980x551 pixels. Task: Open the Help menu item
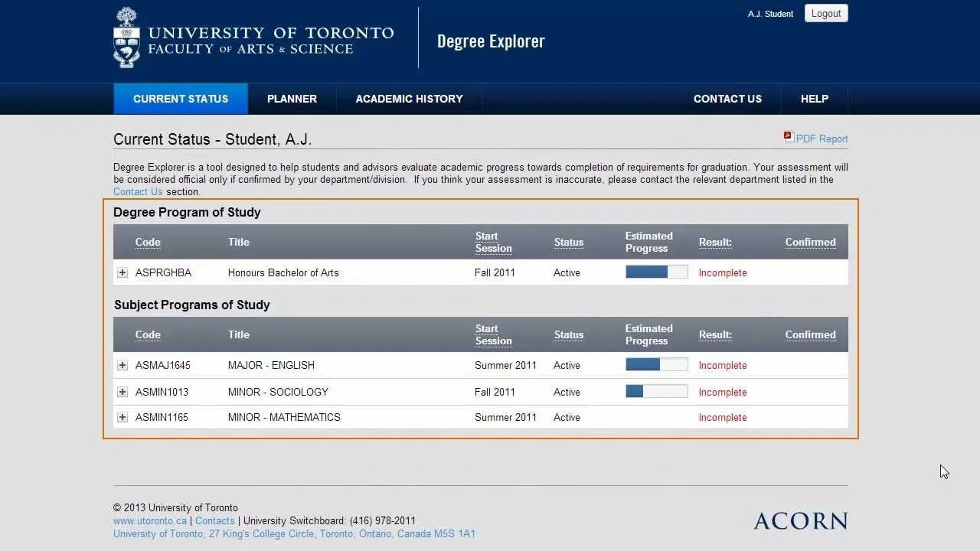(815, 99)
